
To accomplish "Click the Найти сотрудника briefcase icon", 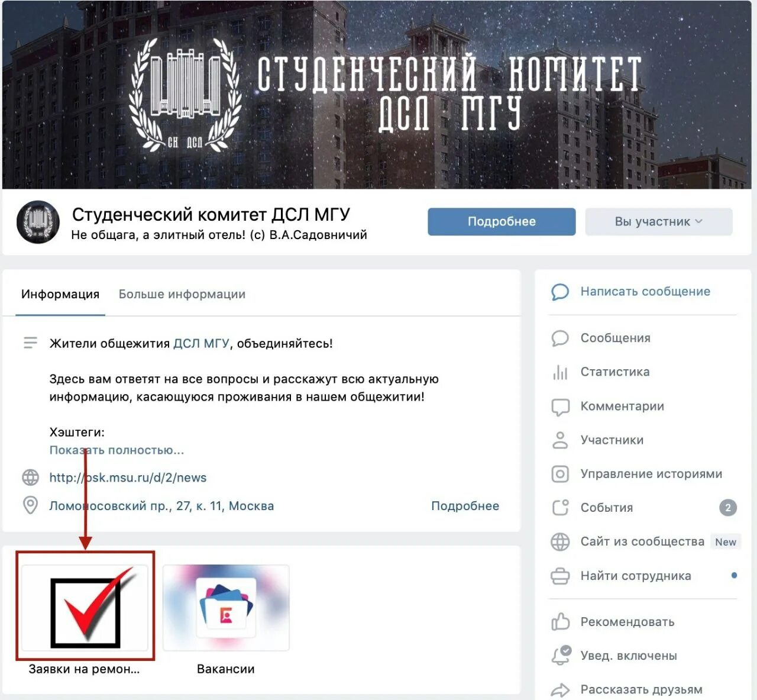I will click(559, 576).
